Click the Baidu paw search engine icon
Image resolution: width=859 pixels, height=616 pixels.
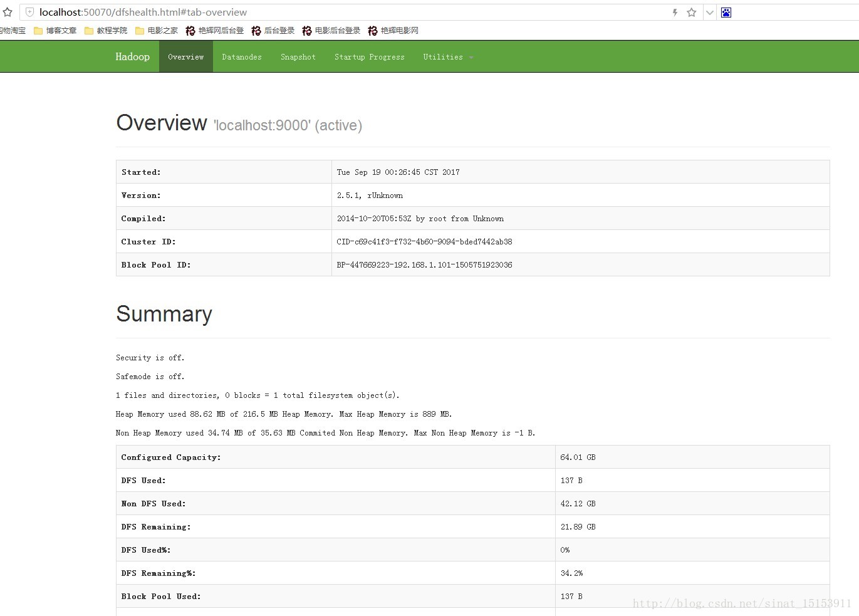coord(726,12)
